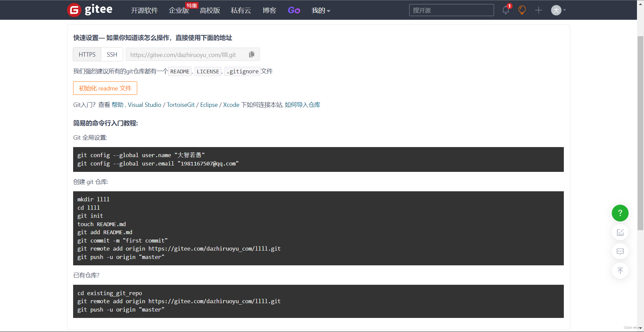Select the HTTPS protocol option
Viewport: 644px width, 332px height.
coord(87,54)
